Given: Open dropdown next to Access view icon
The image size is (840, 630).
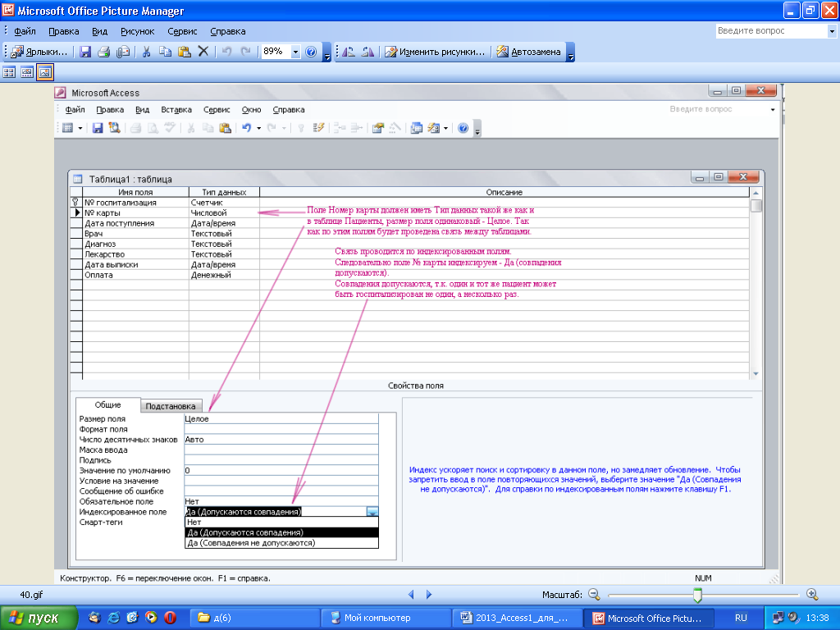Looking at the screenshot, I should tap(80, 128).
